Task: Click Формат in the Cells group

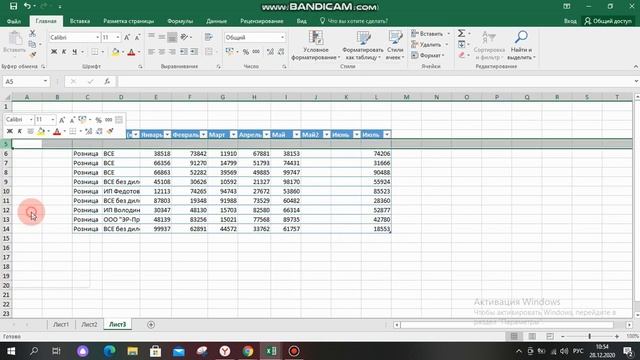Action: pyautogui.click(x=427, y=55)
